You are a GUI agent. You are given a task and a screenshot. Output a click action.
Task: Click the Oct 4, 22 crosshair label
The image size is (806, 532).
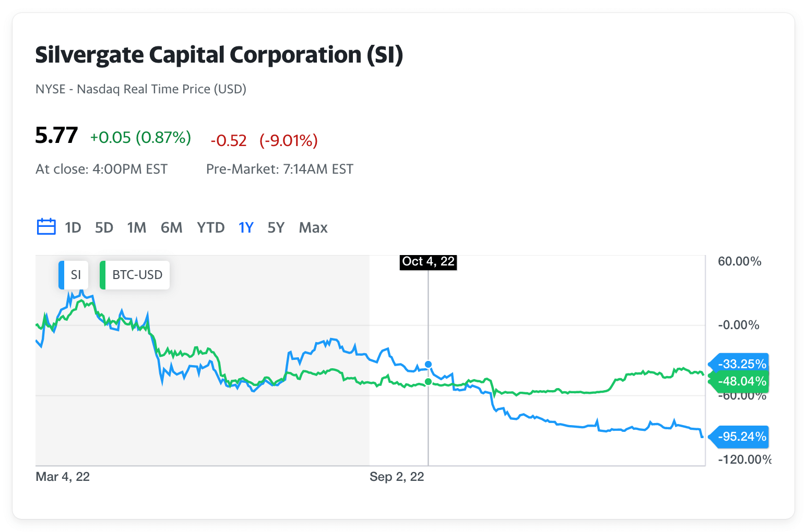(428, 262)
